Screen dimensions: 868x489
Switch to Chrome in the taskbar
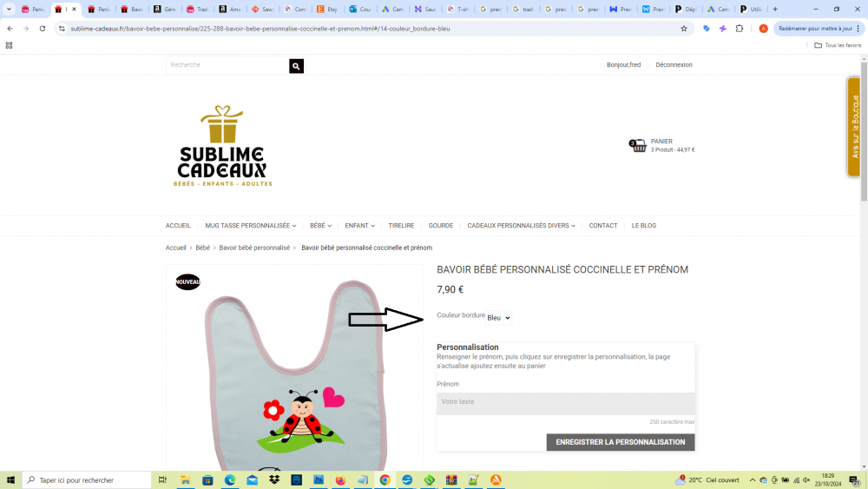coord(385,480)
